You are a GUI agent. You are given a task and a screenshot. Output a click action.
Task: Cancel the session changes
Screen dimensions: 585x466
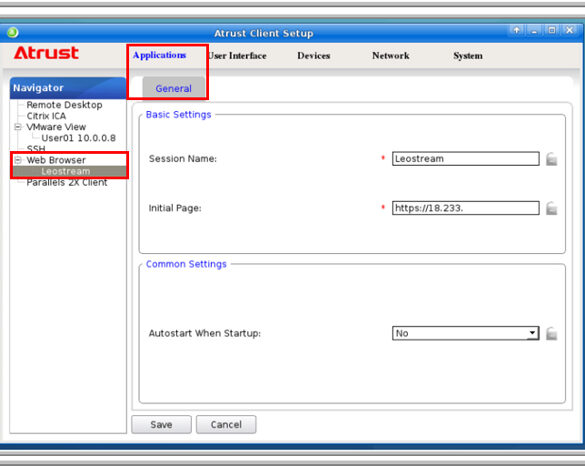(226, 425)
